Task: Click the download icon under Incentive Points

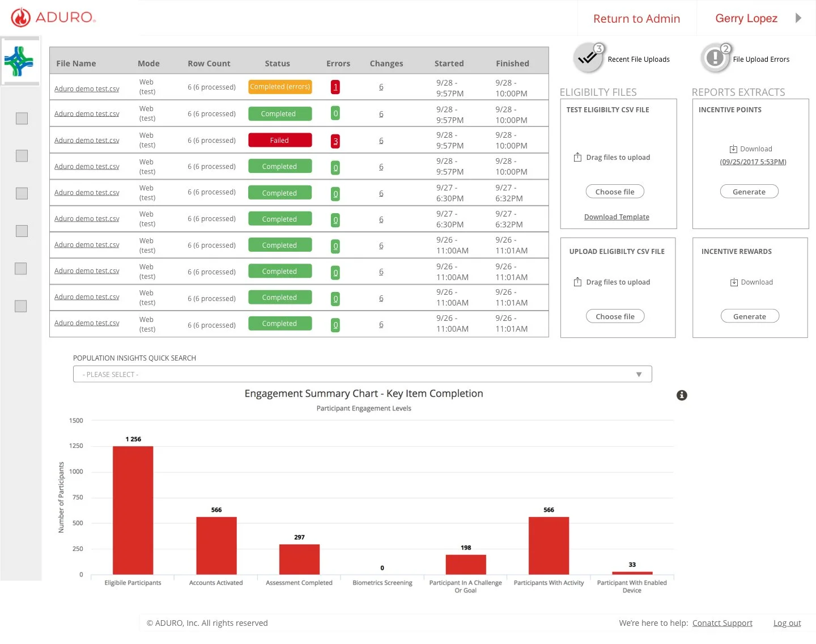Action: 733,149
